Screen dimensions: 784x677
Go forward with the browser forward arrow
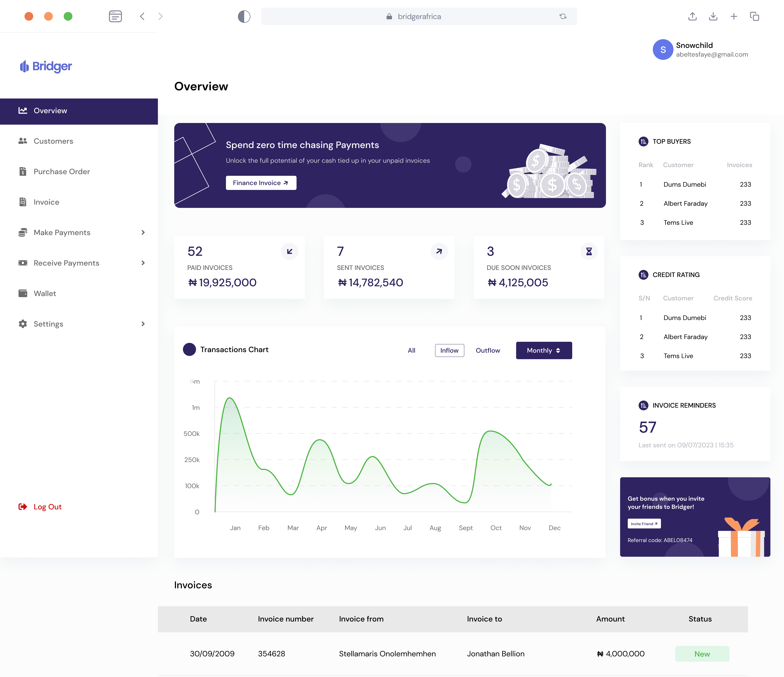160,16
